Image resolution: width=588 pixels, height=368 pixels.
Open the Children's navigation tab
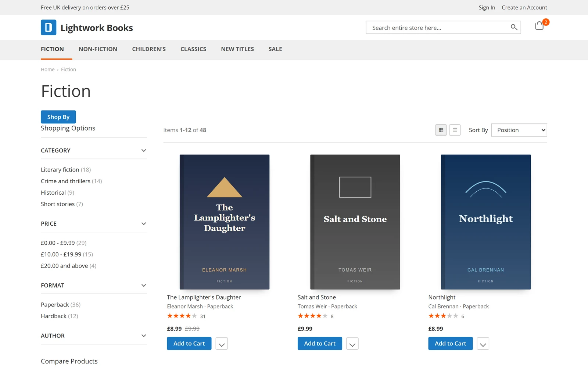tap(149, 49)
